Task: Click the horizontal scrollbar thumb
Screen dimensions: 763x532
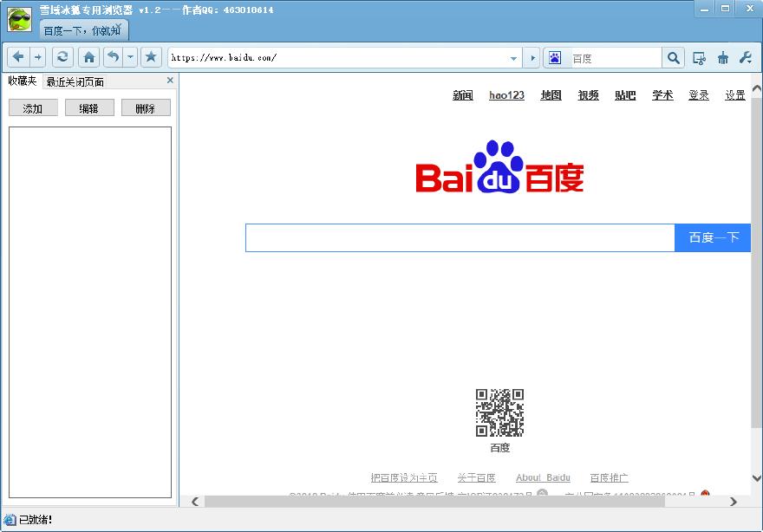Action: coord(434,502)
